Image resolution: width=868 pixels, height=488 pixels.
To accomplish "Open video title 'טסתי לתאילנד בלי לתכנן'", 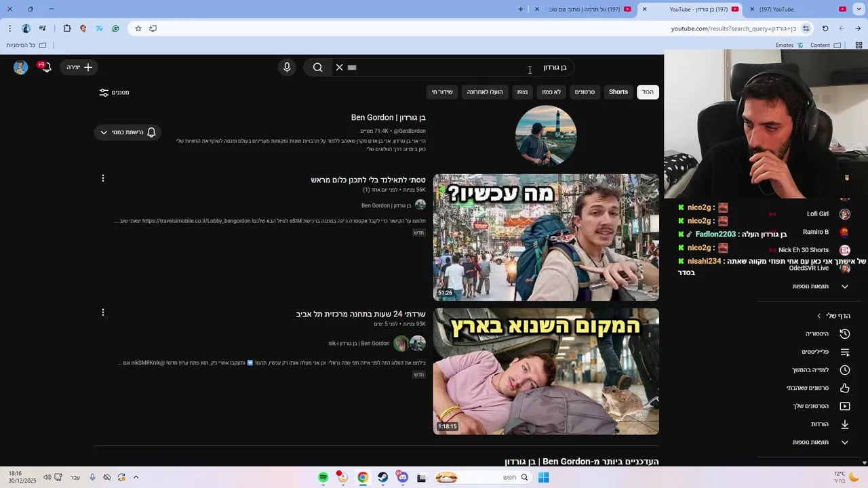I will tap(368, 180).
